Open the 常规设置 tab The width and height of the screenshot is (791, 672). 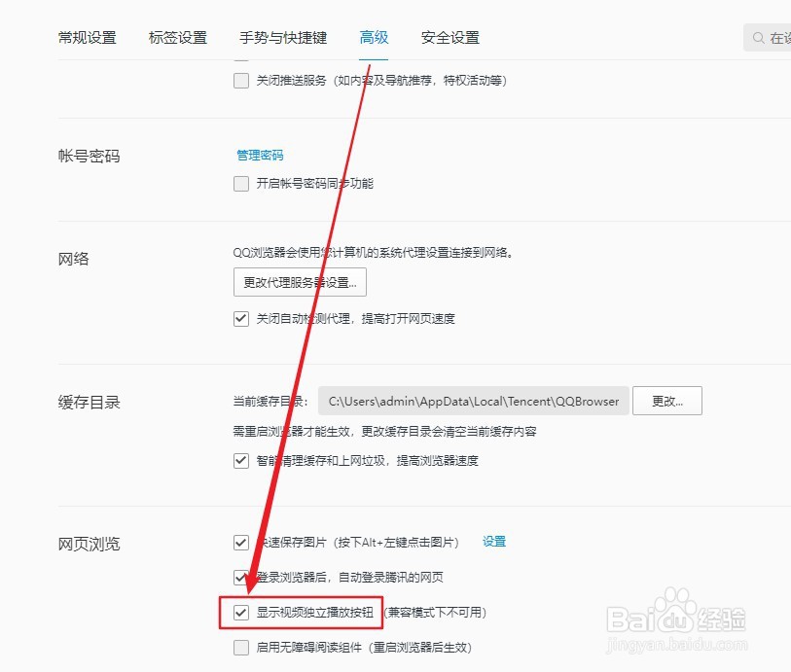point(88,38)
